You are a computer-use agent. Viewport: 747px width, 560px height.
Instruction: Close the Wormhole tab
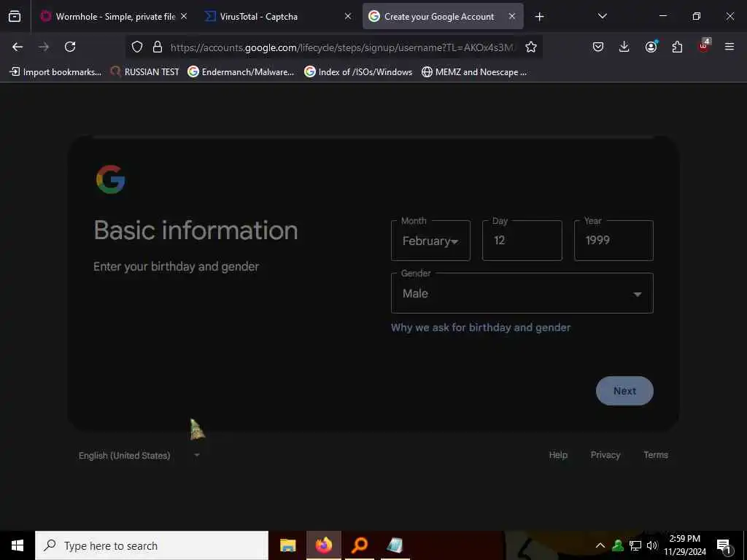(x=184, y=16)
